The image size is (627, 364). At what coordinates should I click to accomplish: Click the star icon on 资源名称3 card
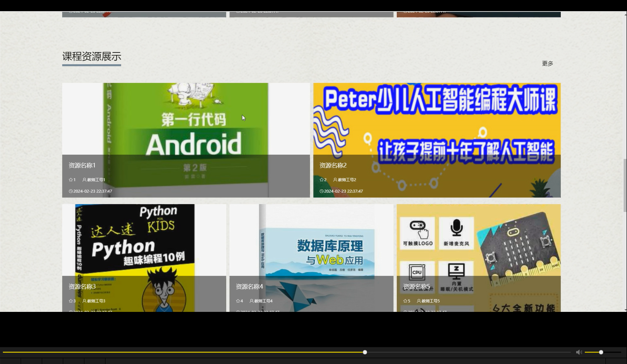tap(71, 301)
